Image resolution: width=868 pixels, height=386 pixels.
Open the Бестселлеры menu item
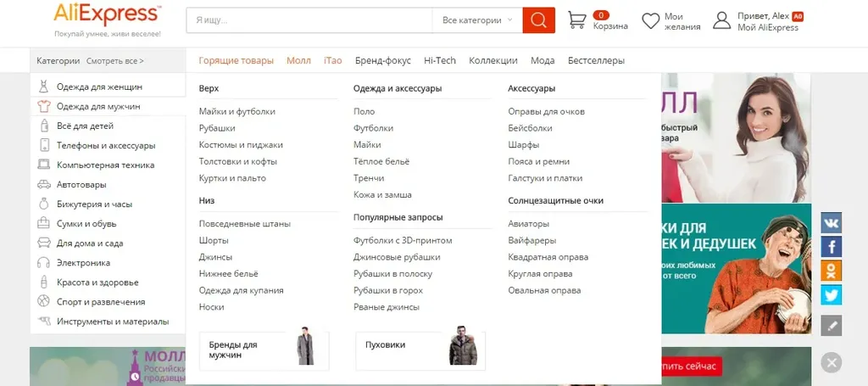[x=596, y=61]
